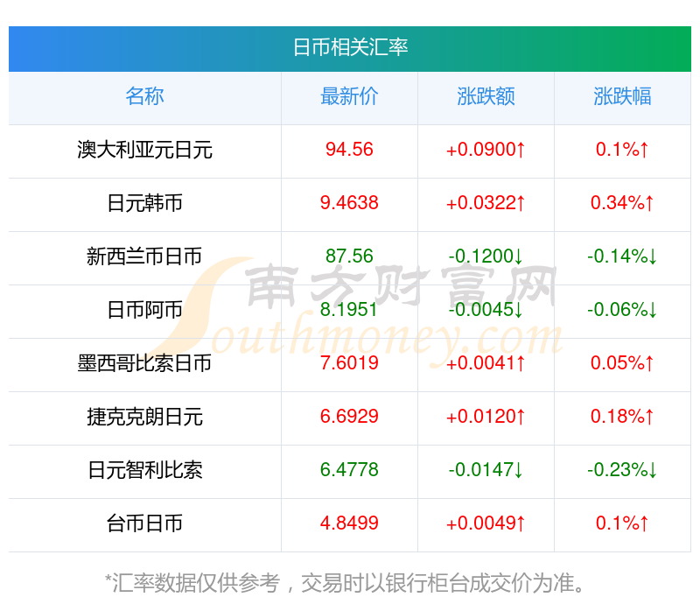Screen dimensions: 700x611
Task: Click the change value +0.0049↑
Action: pos(486,523)
